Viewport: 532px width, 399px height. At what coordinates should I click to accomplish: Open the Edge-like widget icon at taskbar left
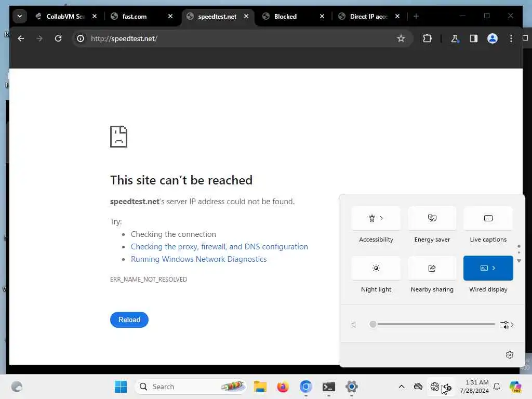[17, 387]
